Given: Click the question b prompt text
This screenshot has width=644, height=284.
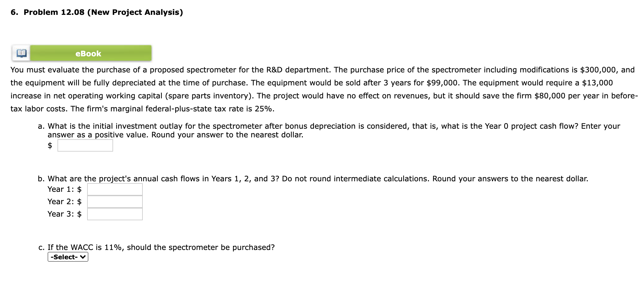Looking at the screenshot, I should pos(216,179).
